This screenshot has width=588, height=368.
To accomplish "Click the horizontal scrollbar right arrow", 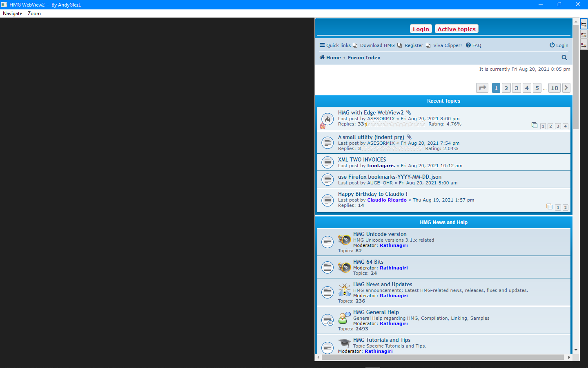I will 569,357.
